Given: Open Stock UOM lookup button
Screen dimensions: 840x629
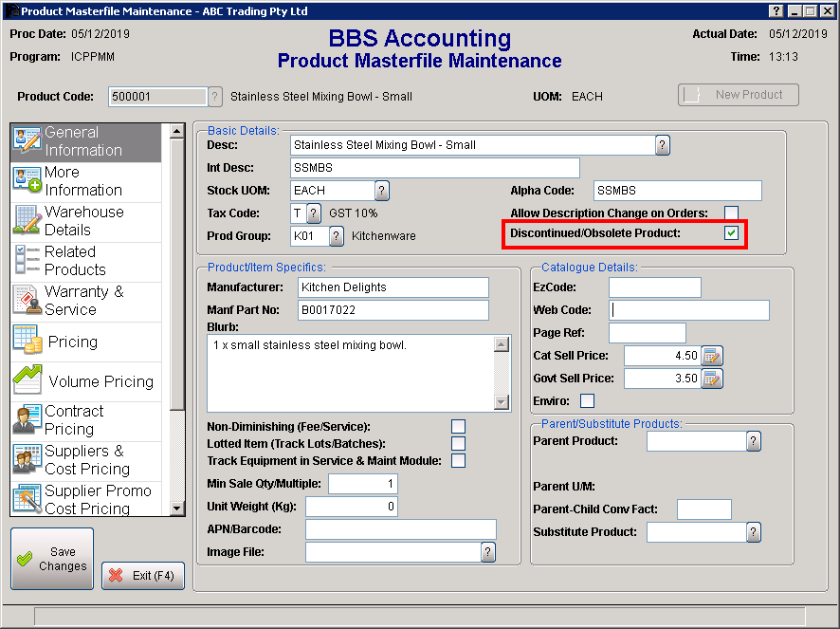Looking at the screenshot, I should 382,191.
